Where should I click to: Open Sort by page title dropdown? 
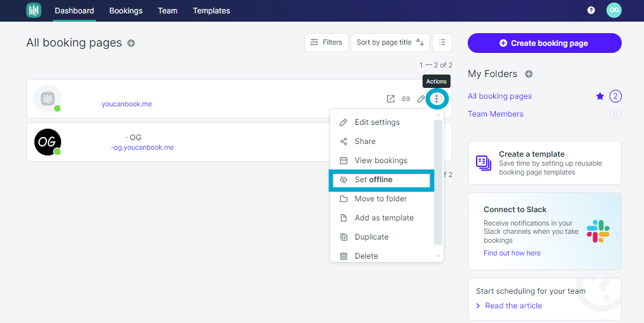click(x=390, y=42)
